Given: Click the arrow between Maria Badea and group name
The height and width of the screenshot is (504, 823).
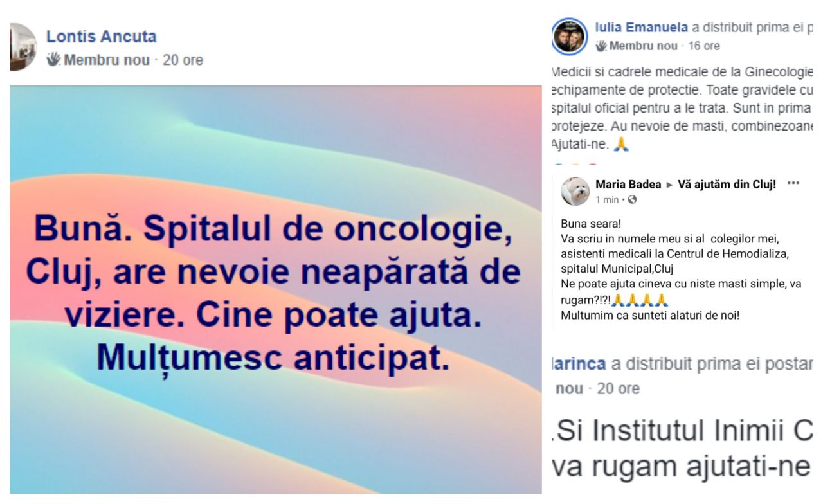Looking at the screenshot, I should click(669, 185).
